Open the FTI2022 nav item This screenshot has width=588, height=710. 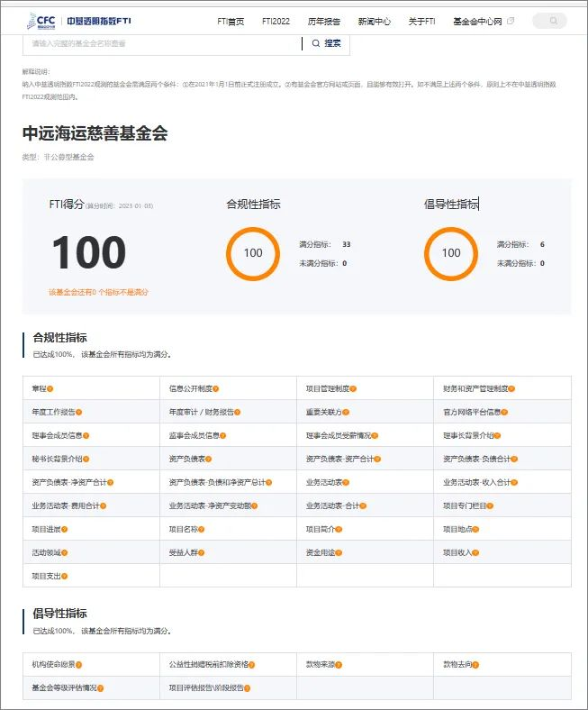(276, 22)
